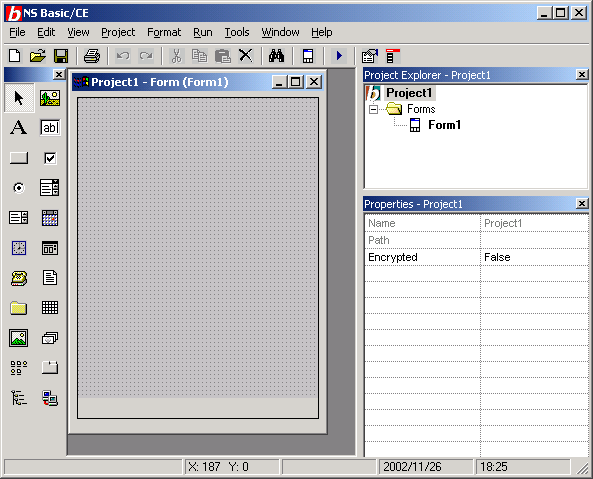Open the Format menu
The width and height of the screenshot is (593, 479).
164,33
